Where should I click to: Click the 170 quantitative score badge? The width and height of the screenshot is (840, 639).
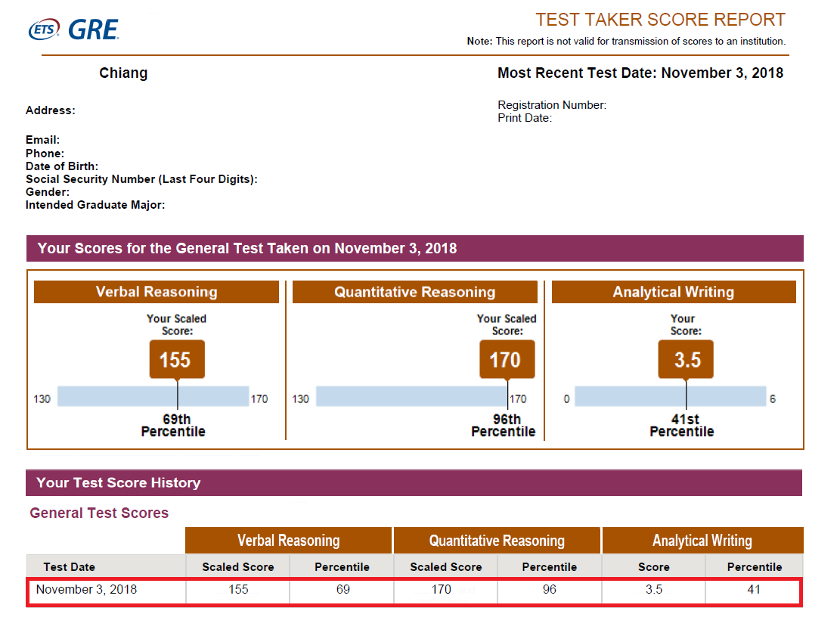[x=507, y=359]
